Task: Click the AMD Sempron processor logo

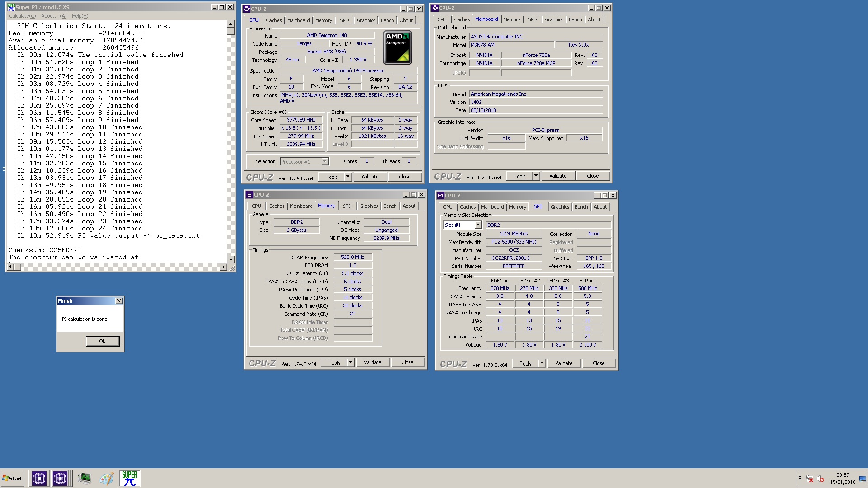Action: [397, 47]
